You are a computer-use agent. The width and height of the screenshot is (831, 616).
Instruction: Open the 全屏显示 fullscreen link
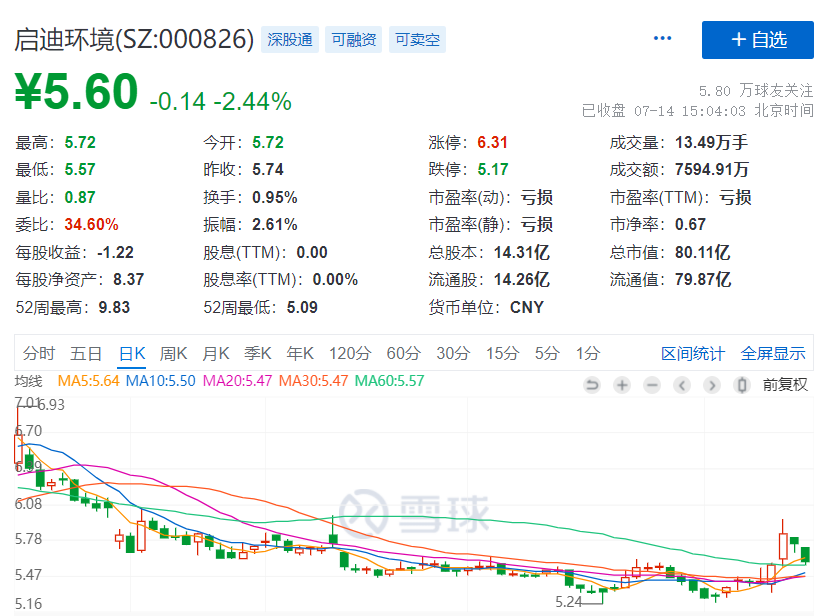click(x=773, y=354)
